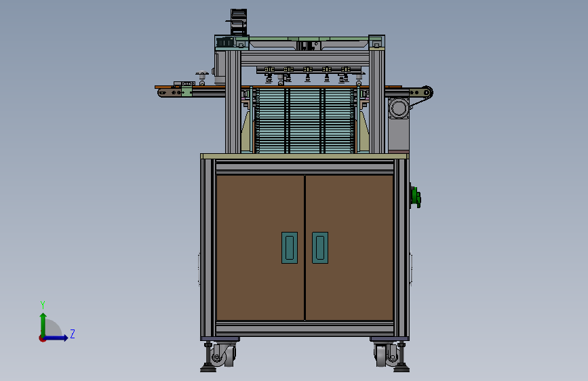Viewport: 588px width, 381px height.
Task: Select the teal handle on left door
Action: pos(290,247)
